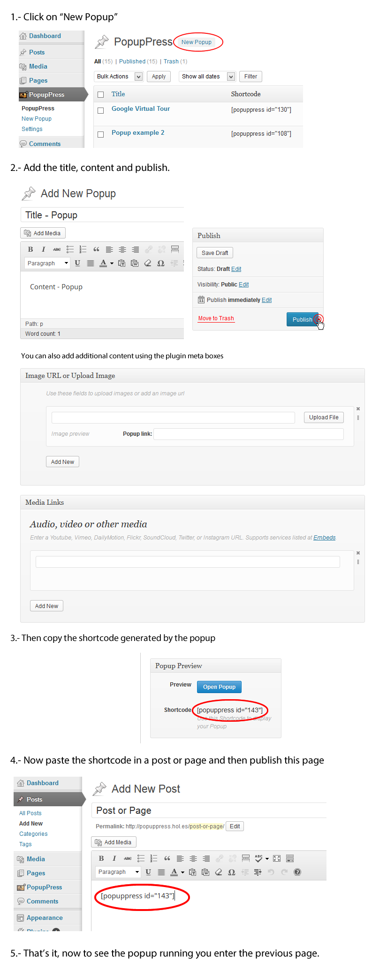
Task: Click the Popup link input field
Action: tap(248, 434)
